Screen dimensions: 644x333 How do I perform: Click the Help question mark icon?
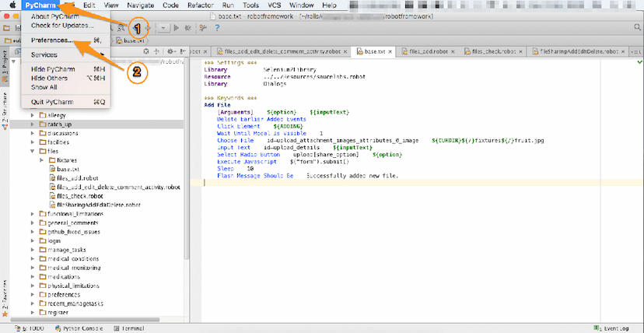pyautogui.click(x=217, y=28)
